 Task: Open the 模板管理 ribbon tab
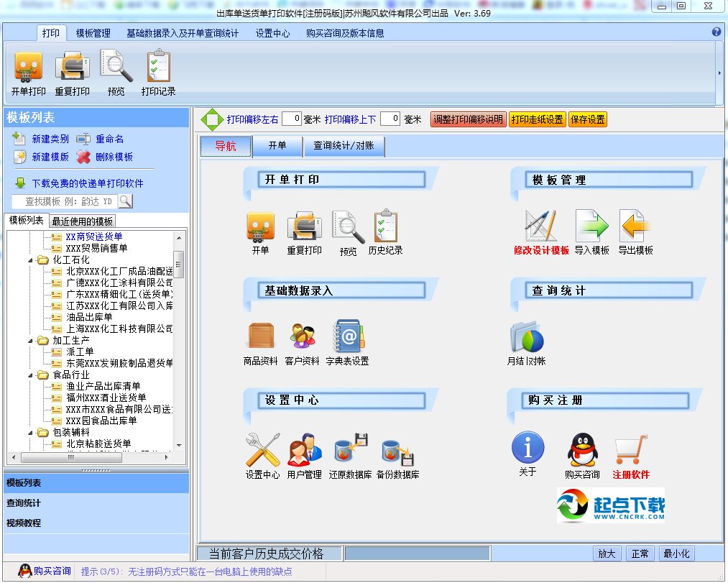(93, 33)
